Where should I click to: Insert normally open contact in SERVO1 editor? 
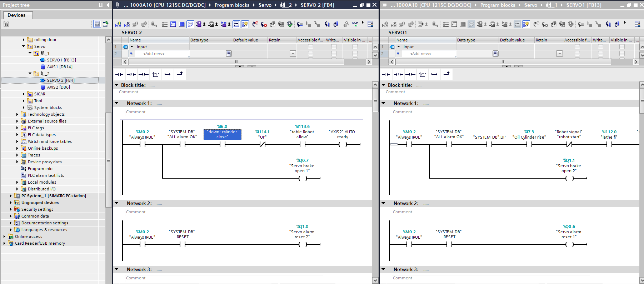tap(386, 74)
